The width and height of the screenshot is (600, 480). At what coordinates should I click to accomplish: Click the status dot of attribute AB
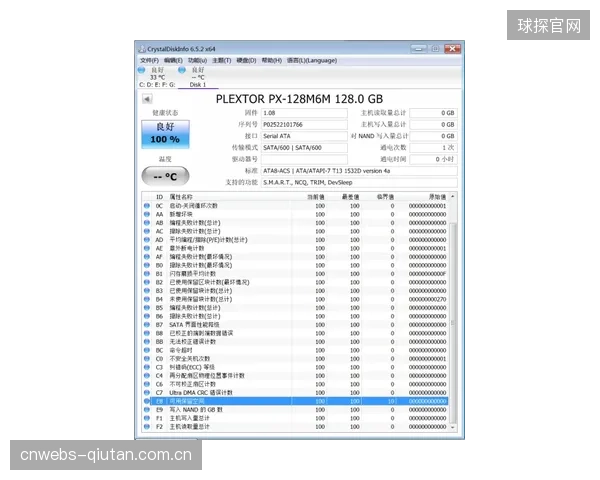147,223
